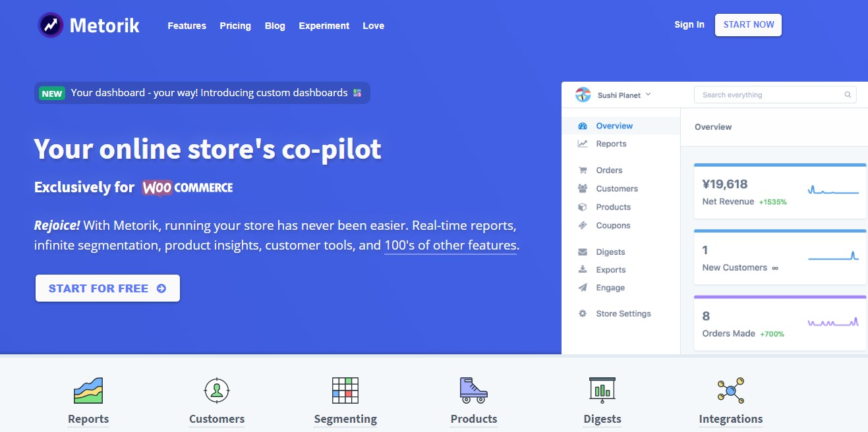This screenshot has height=432, width=868.
Task: Open Exports in the dashboard sidebar
Action: tap(611, 269)
